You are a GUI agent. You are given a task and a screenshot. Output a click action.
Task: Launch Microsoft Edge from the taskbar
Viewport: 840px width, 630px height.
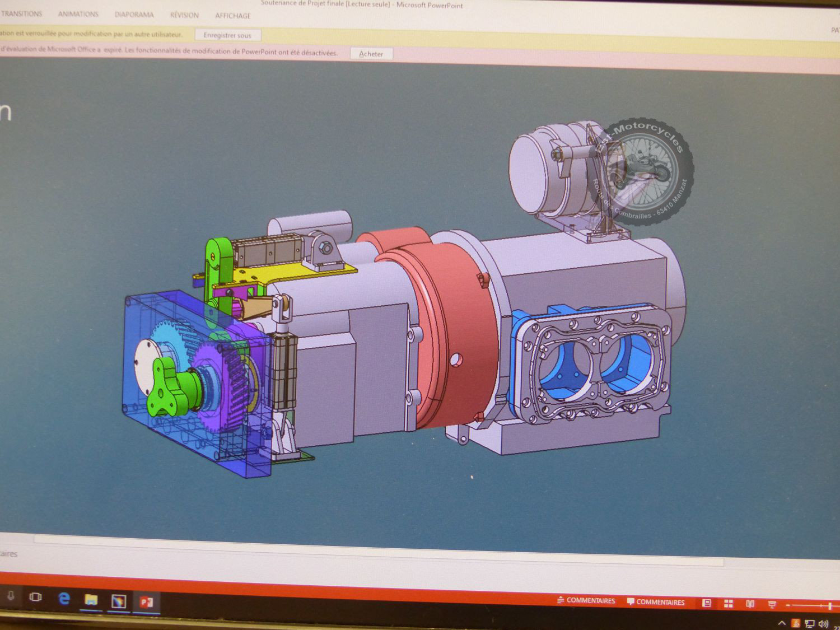coord(64,599)
